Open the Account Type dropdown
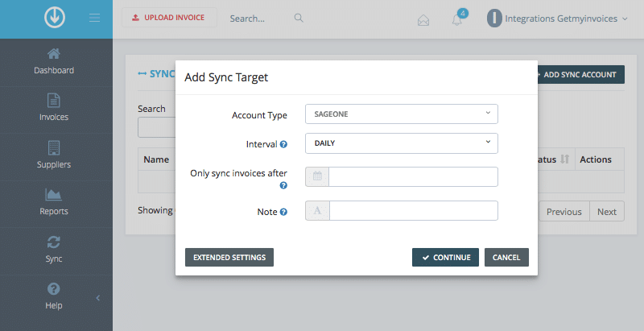 (x=401, y=114)
